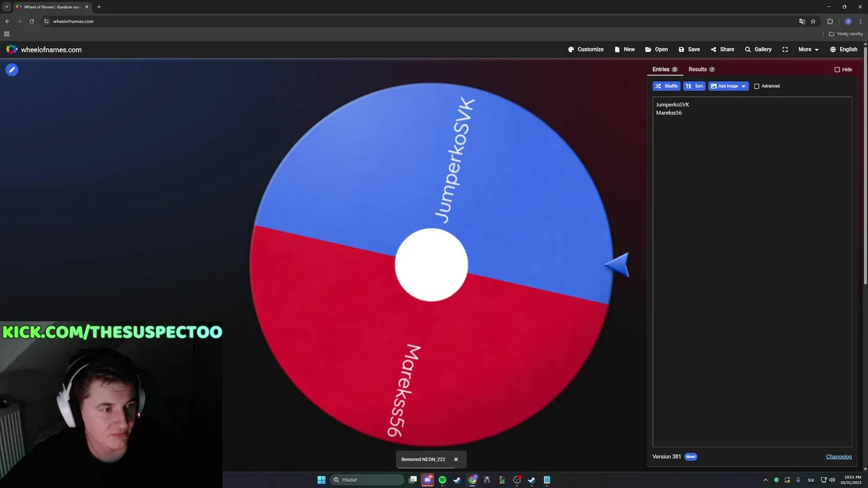Browse the Gallery
This screenshot has width=868, height=488.
click(758, 49)
